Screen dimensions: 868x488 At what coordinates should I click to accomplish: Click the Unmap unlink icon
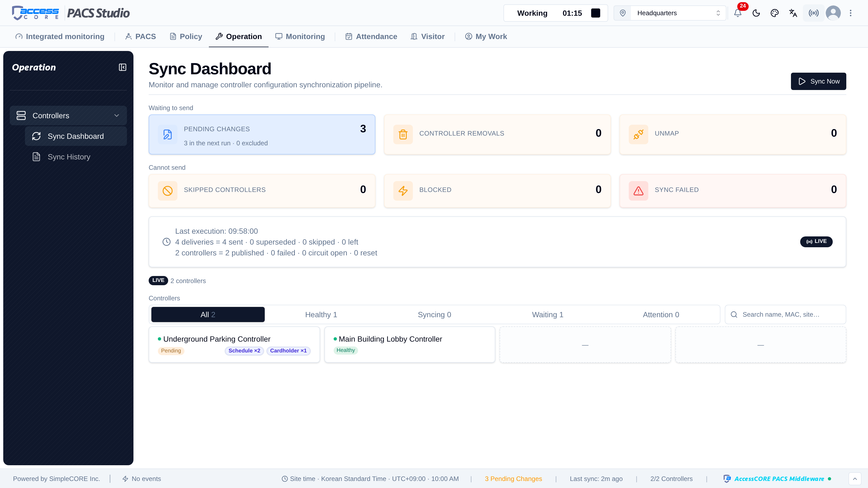tap(638, 134)
